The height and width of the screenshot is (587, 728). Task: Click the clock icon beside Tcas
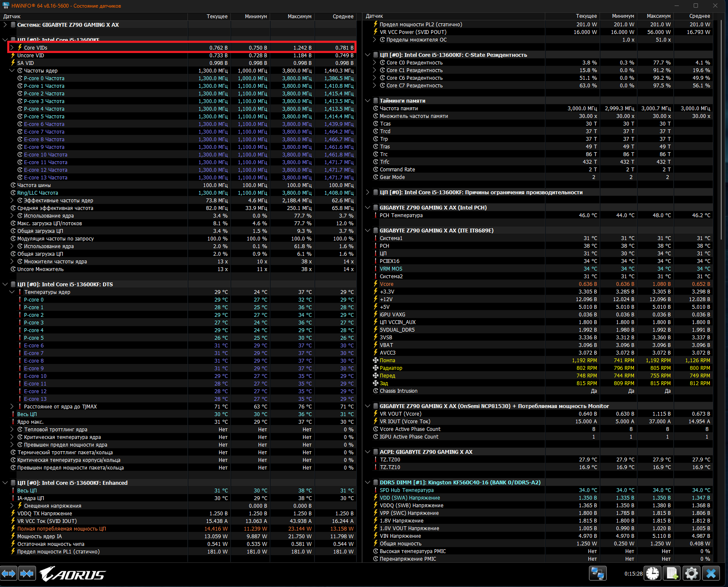click(376, 123)
